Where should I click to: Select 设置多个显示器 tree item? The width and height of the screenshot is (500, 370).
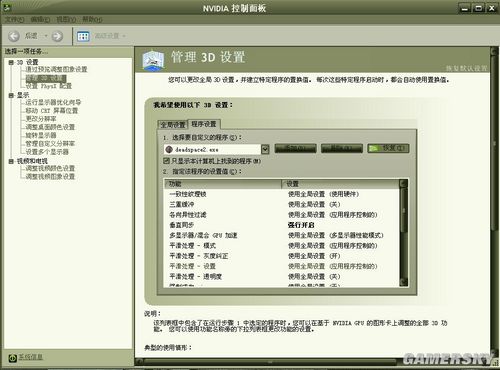[x=47, y=152]
